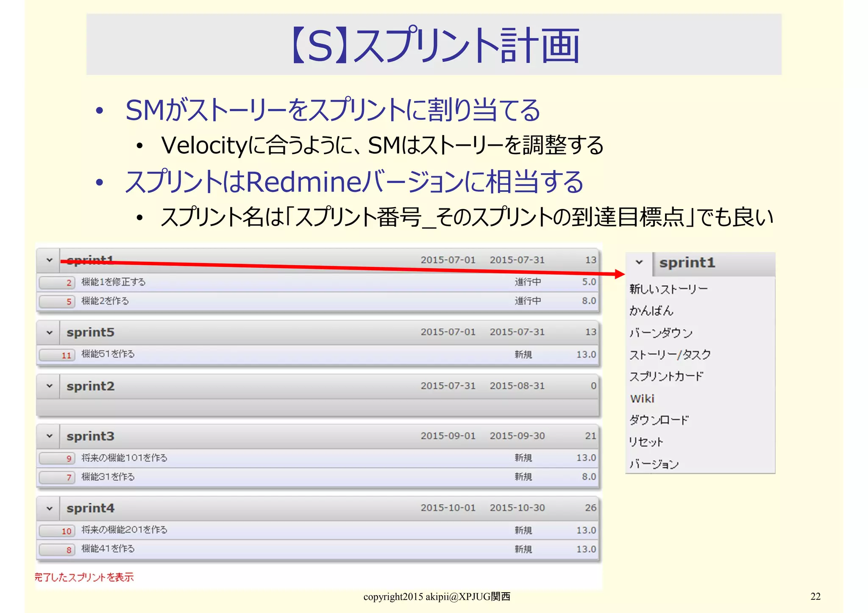Open バージョン menu entry
Image resolution: width=868 pixels, height=613 pixels.
coord(654,464)
